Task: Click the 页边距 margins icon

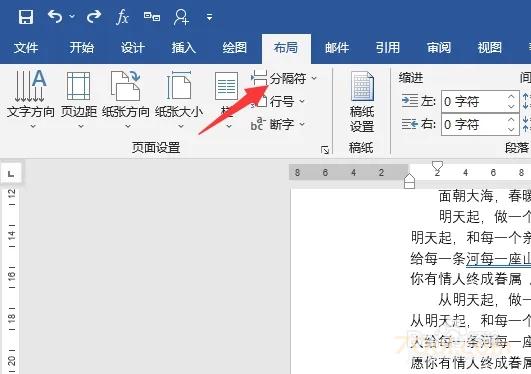Action: [x=79, y=86]
